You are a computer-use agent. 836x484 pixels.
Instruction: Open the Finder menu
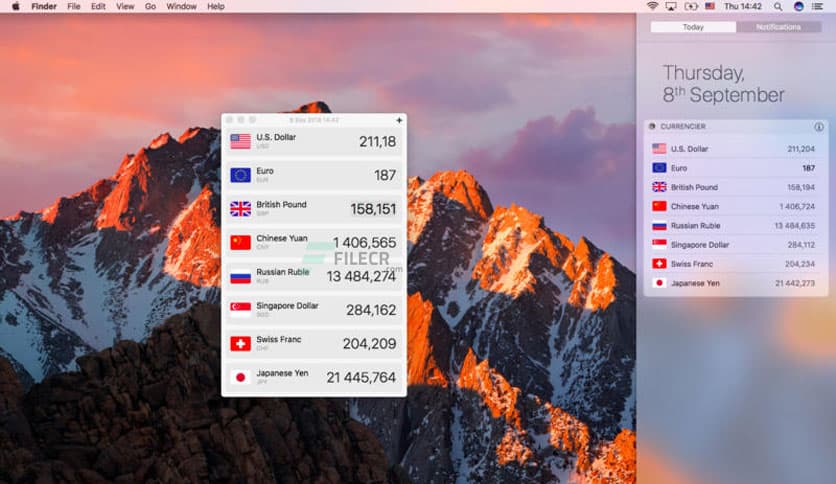click(44, 6)
